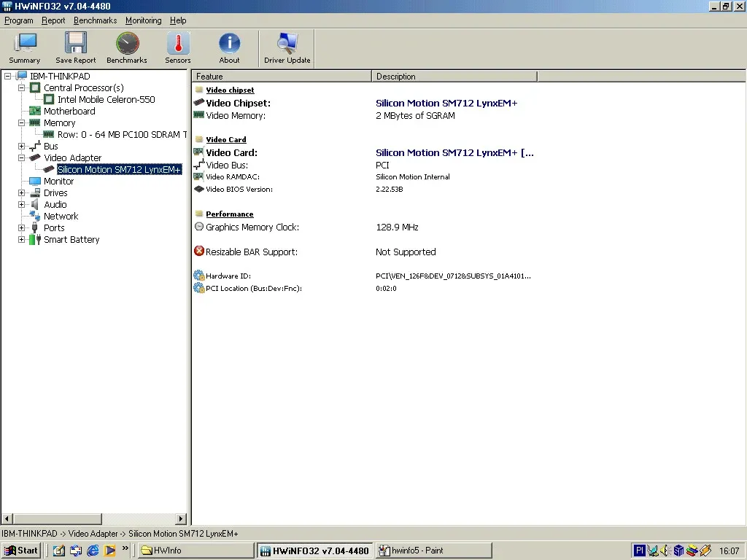Click the Drives tree icon
Screen dimensions: 747x560
pyautogui.click(x=35, y=192)
